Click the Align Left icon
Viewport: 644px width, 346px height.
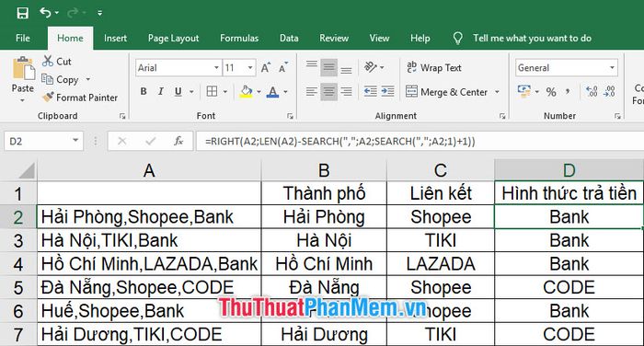click(311, 91)
